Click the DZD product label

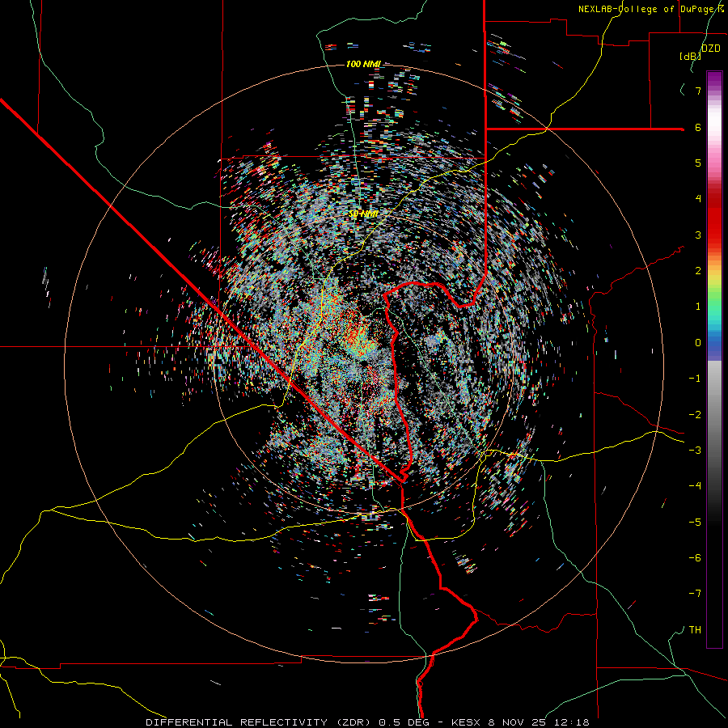pyautogui.click(x=710, y=49)
